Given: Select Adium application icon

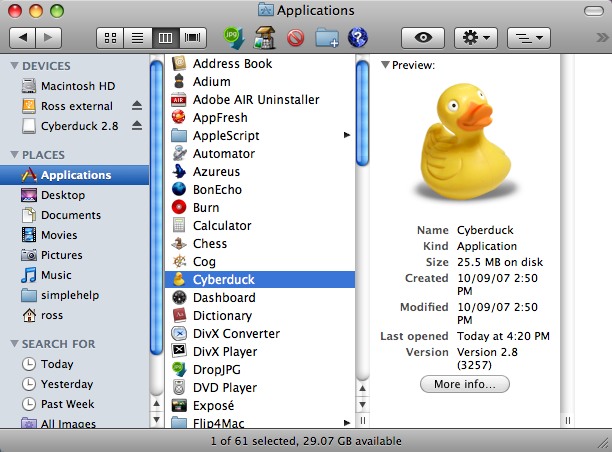Looking at the screenshot, I should point(179,81).
